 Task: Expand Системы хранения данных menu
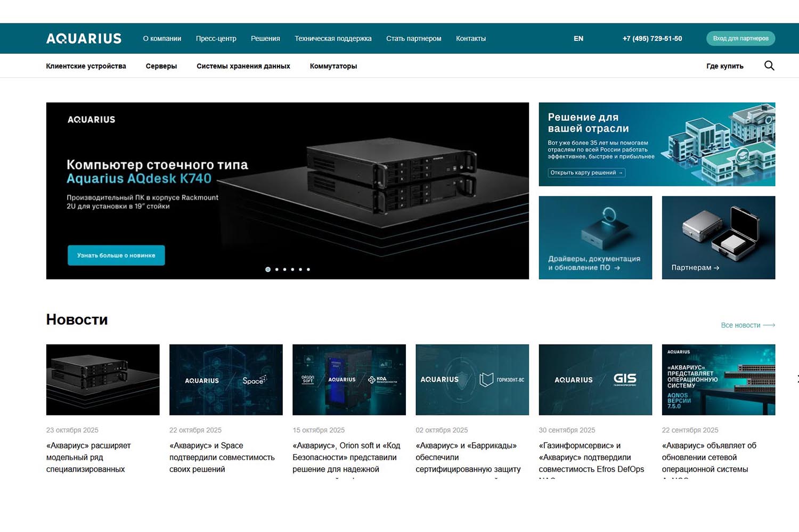(243, 66)
